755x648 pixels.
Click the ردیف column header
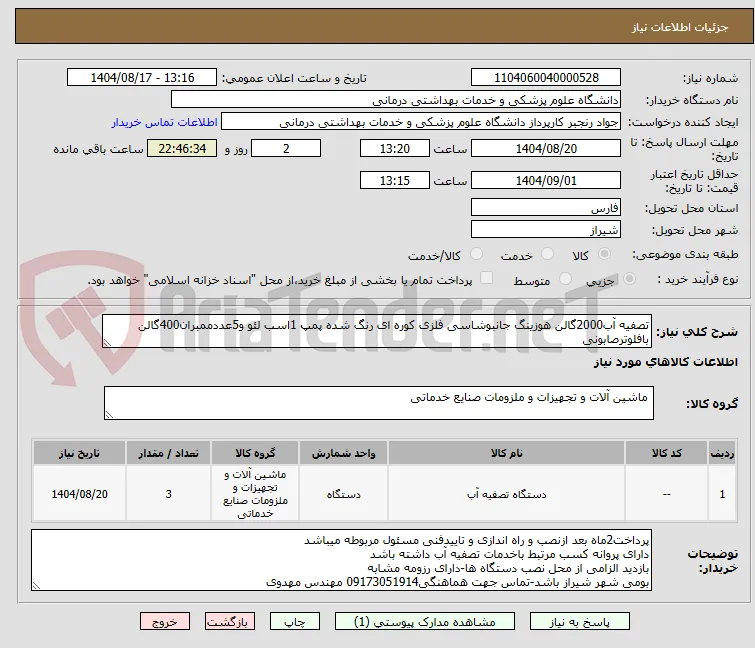pos(722,453)
